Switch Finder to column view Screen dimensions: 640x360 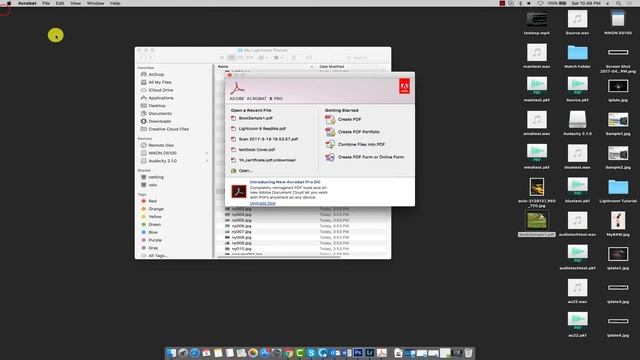click(x=240, y=58)
